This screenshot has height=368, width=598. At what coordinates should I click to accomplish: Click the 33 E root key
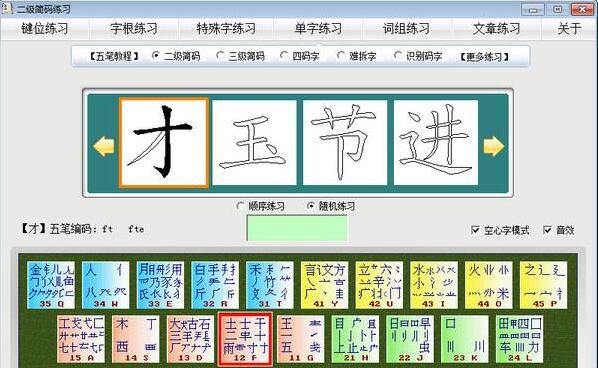(160, 285)
